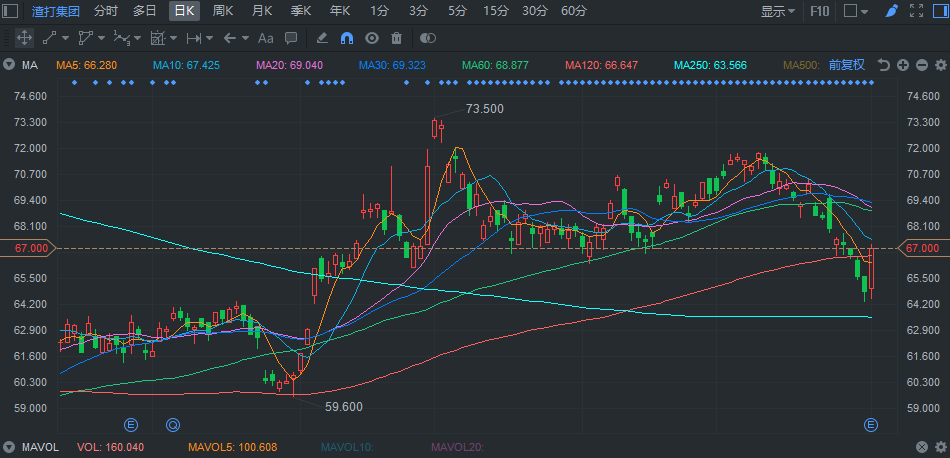Zoom in with the plus icon
The image size is (950, 458).
coord(903,65)
